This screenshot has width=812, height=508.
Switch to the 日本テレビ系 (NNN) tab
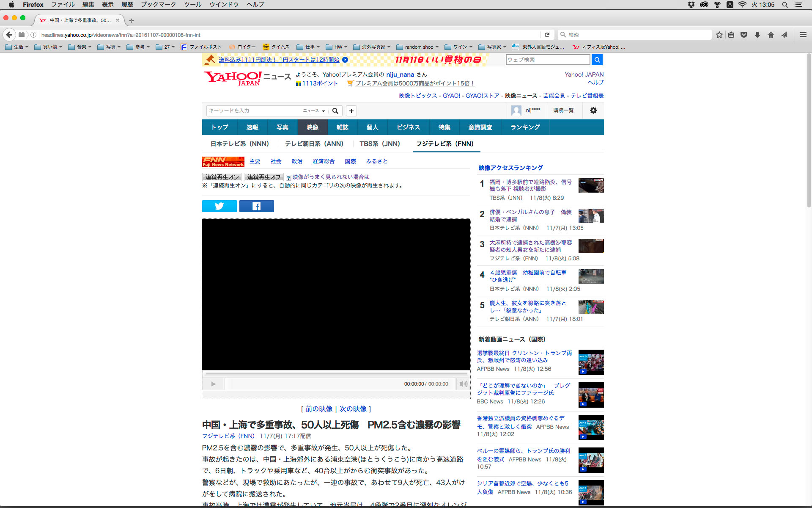(x=239, y=144)
